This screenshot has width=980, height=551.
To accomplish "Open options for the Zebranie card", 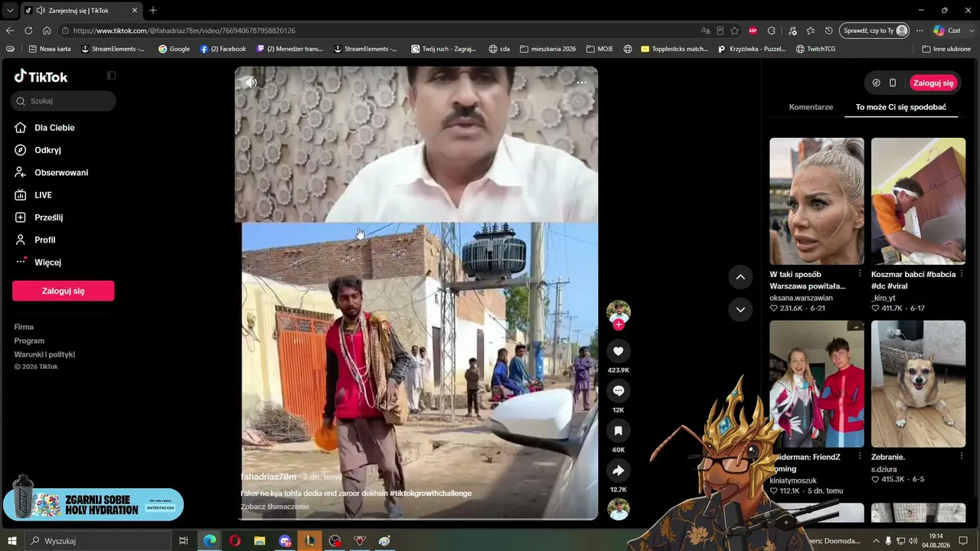I will coord(962,457).
